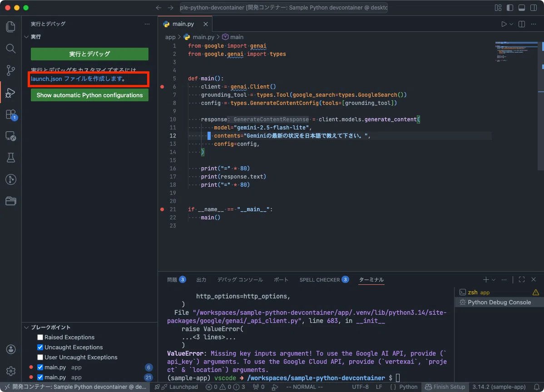This screenshot has height=392, width=544.
Task: Click remote container indicator in status bar
Action: coord(75,387)
